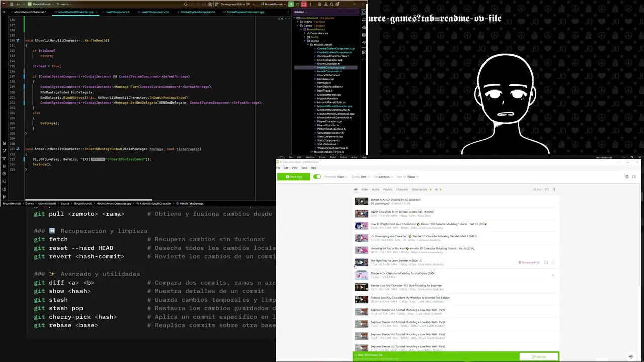This screenshot has width=644, height=362.
Task: Click the More tool windows ellipsis on sidebar
Action: (x=364, y=60)
